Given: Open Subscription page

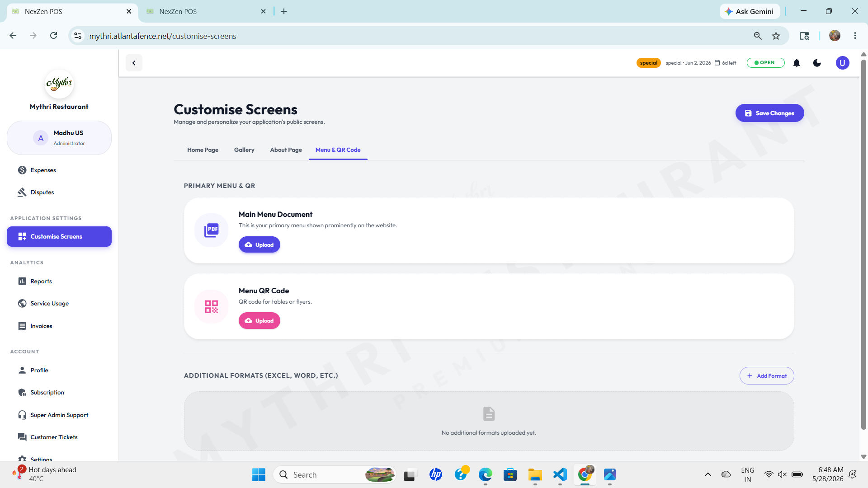Looking at the screenshot, I should pyautogui.click(x=59, y=393).
